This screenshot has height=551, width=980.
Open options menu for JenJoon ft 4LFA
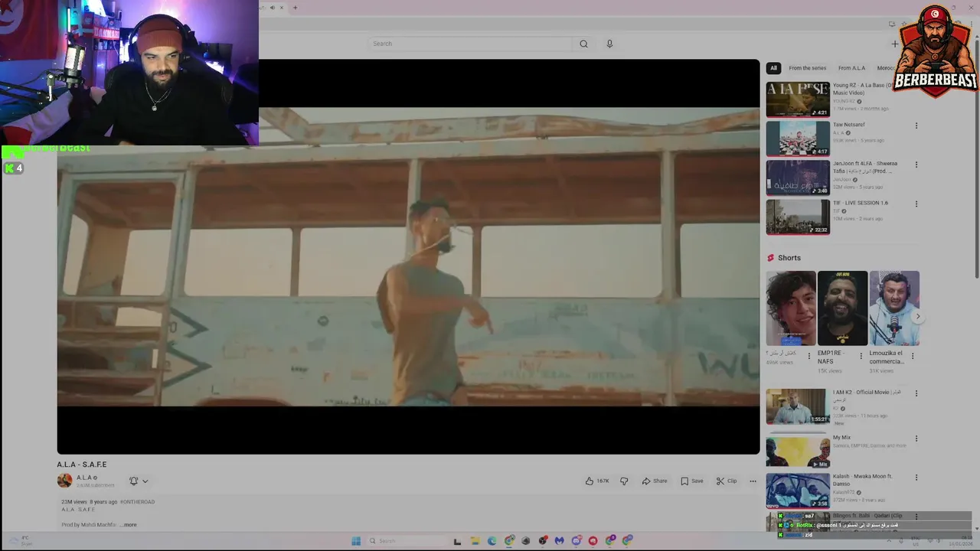(916, 165)
